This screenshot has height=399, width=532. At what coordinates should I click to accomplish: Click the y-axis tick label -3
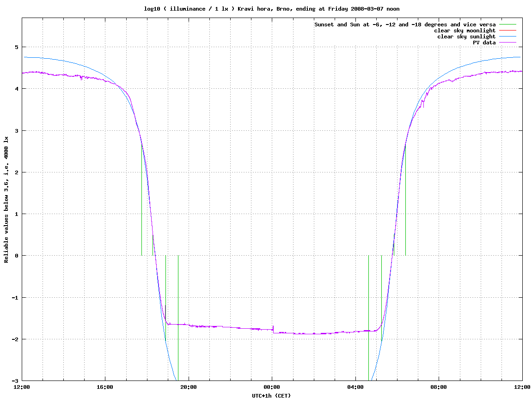click(15, 381)
